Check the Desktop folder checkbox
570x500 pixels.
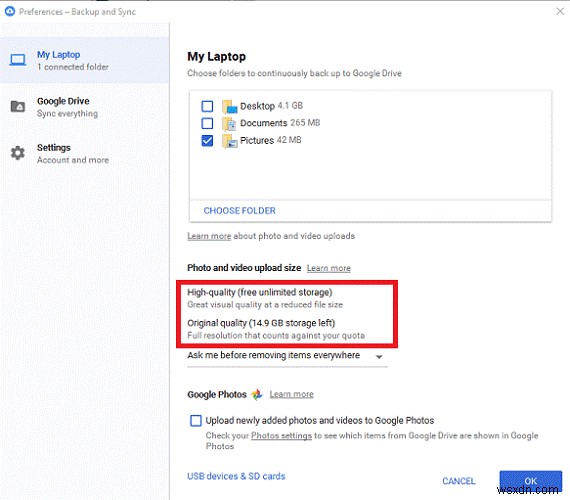point(207,106)
